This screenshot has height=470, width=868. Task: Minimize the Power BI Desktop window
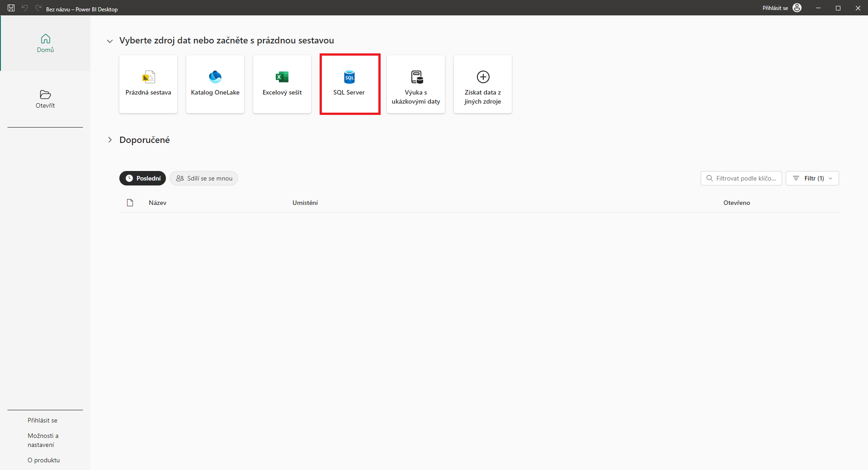pos(818,8)
